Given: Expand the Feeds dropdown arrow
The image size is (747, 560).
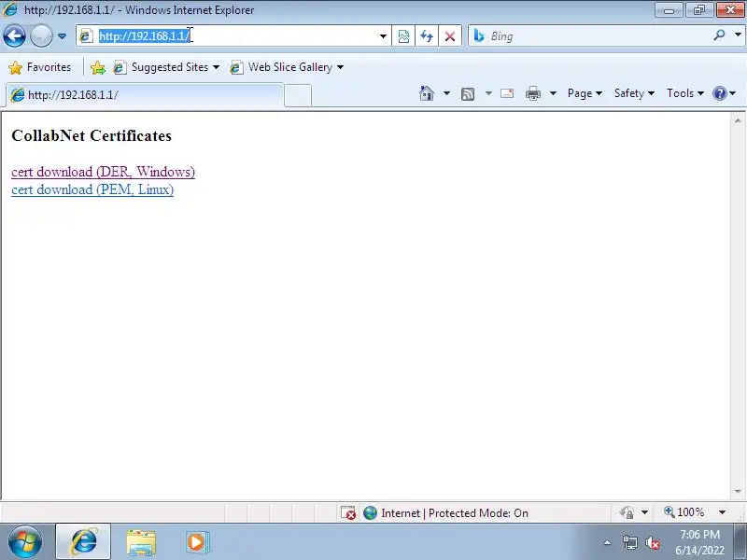Looking at the screenshot, I should click(x=488, y=93).
